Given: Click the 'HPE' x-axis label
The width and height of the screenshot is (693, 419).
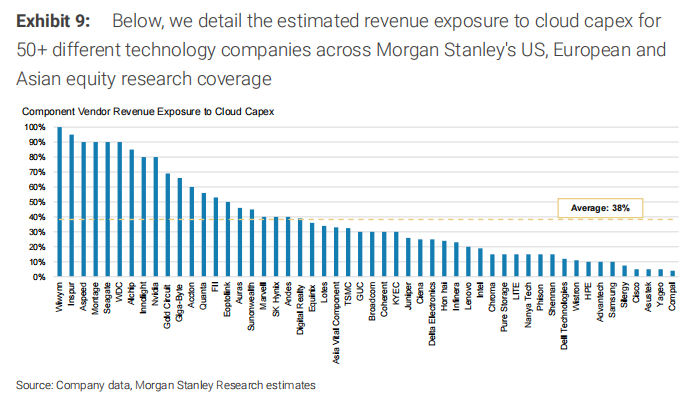Looking at the screenshot, I should (588, 291).
